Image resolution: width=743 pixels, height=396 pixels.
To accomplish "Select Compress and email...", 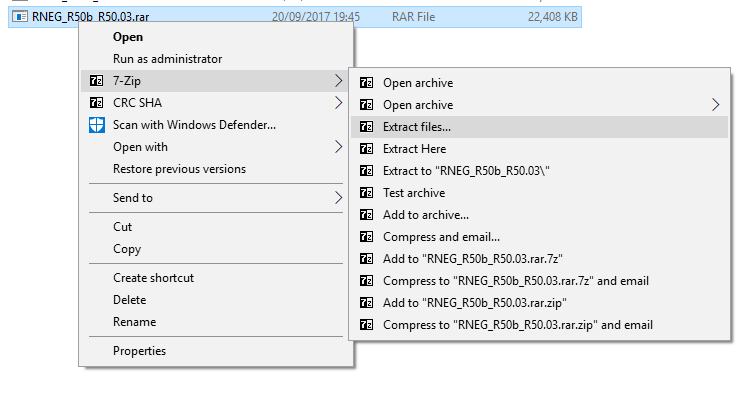I will [x=539, y=236].
